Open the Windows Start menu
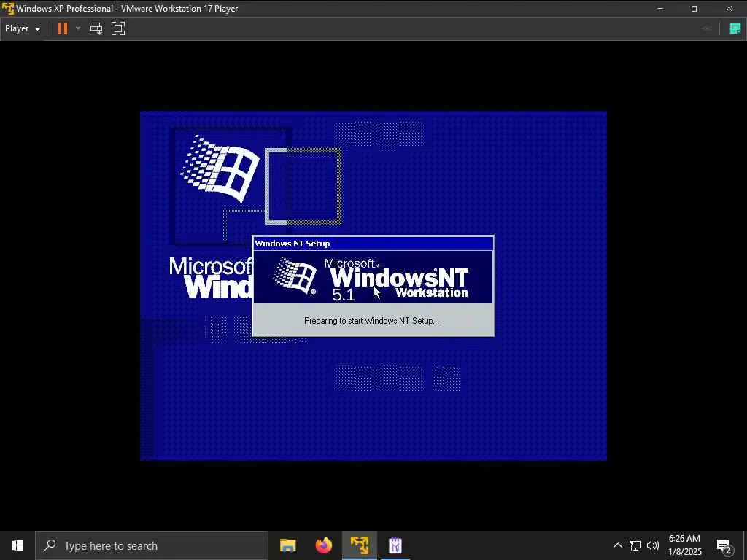This screenshot has height=560, width=747. (18, 545)
